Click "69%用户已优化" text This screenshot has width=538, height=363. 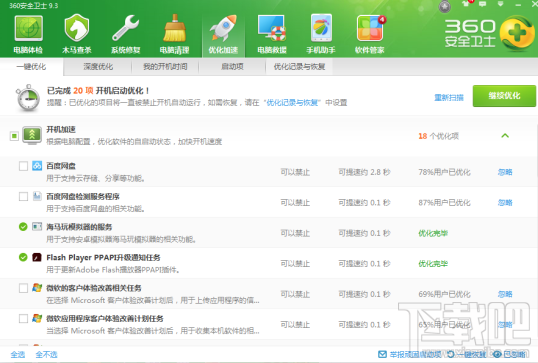[x=444, y=294]
